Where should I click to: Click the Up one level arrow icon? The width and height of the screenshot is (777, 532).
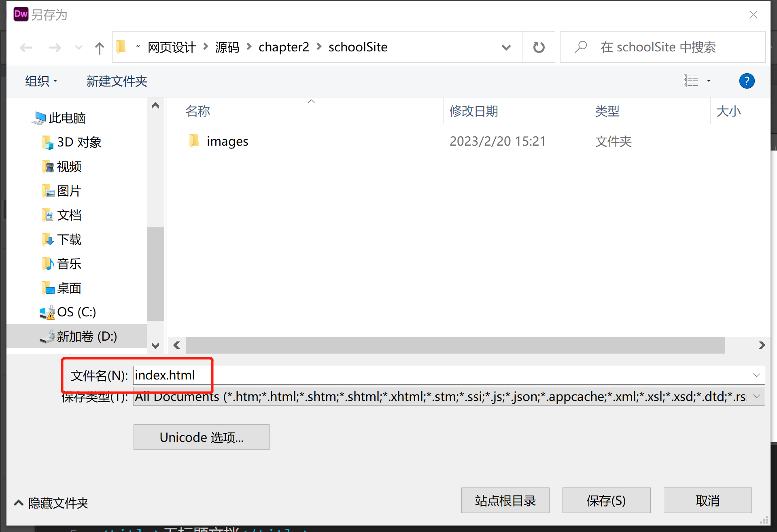pyautogui.click(x=99, y=48)
